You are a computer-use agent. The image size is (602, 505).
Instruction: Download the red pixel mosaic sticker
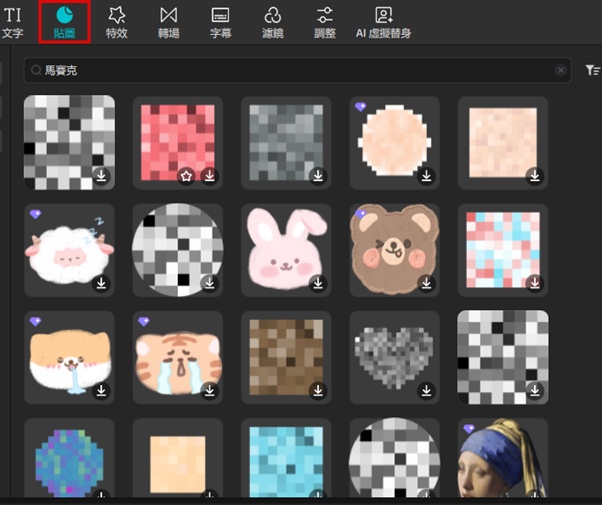pos(209,176)
